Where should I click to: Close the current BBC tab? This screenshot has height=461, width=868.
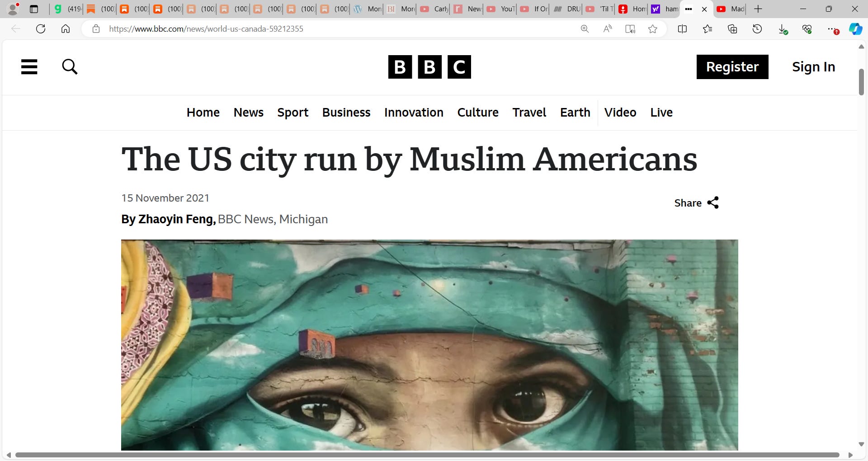(704, 9)
